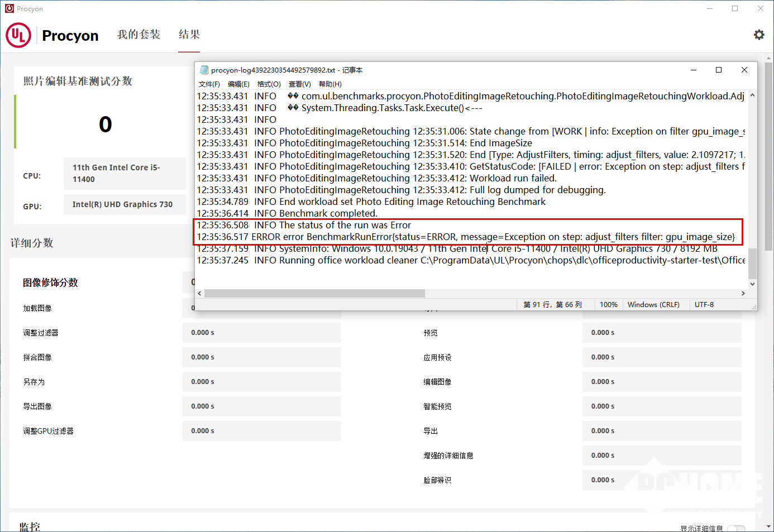Maximize the Notepad window

click(719, 70)
